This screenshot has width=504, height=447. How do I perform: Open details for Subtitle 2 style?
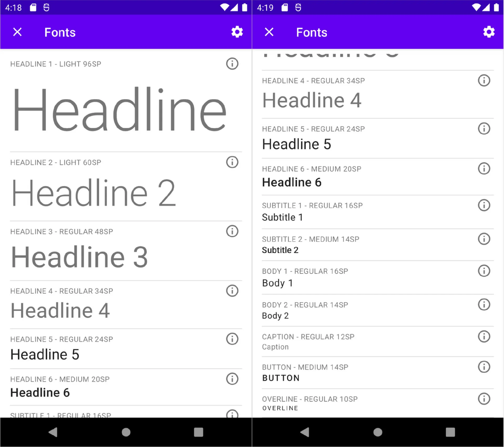(484, 238)
